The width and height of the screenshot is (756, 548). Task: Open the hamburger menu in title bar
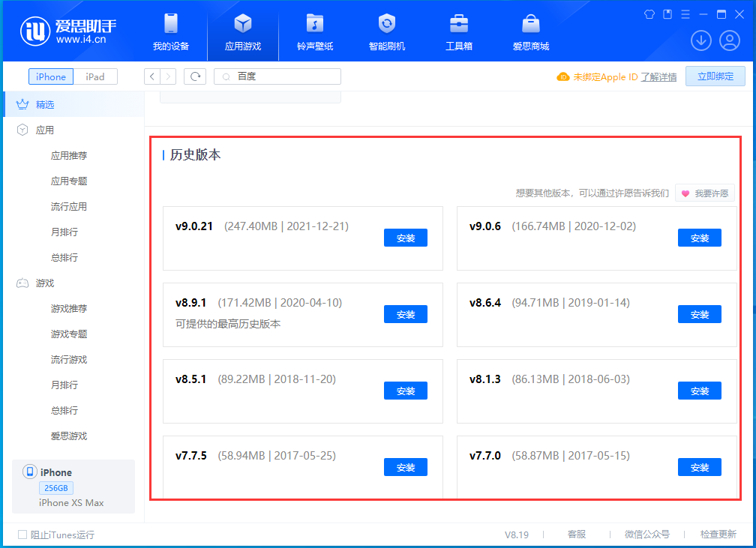click(685, 13)
